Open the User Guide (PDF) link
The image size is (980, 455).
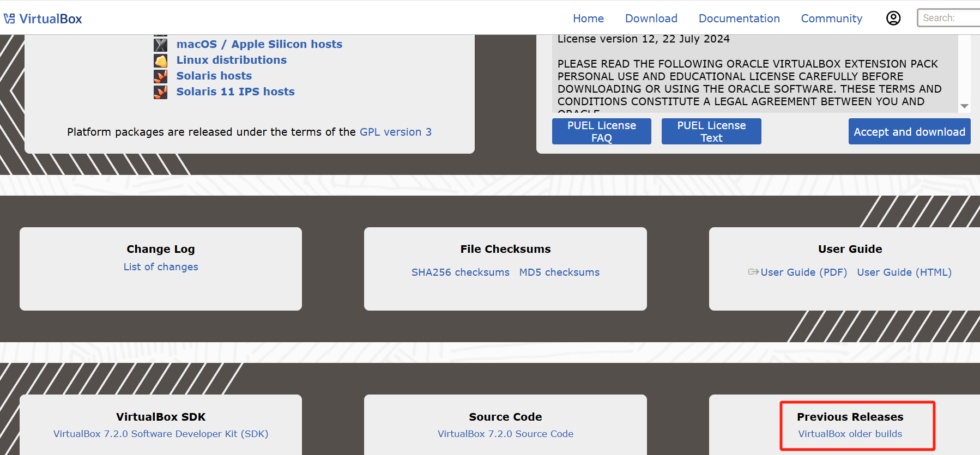[804, 272]
